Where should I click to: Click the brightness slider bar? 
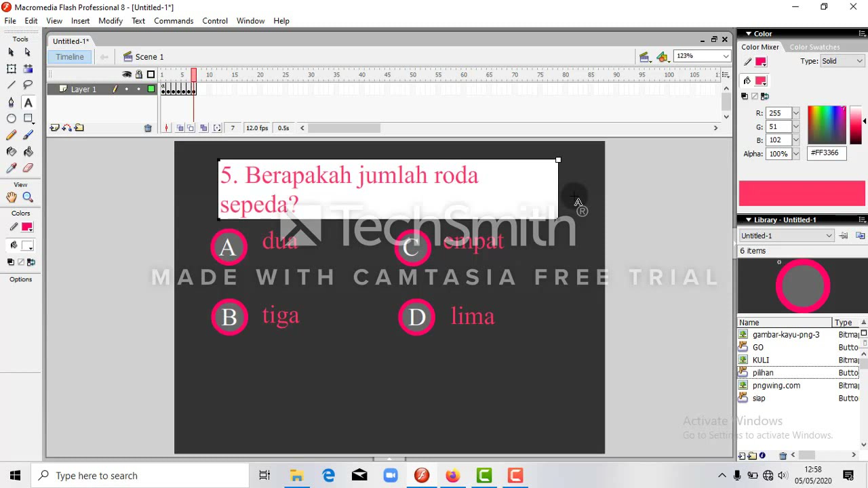pyautogui.click(x=856, y=125)
